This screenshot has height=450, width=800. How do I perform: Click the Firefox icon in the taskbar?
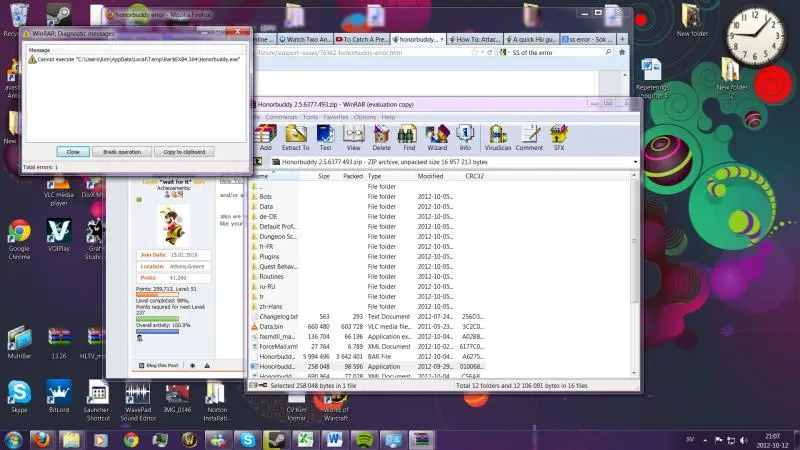click(x=42, y=440)
